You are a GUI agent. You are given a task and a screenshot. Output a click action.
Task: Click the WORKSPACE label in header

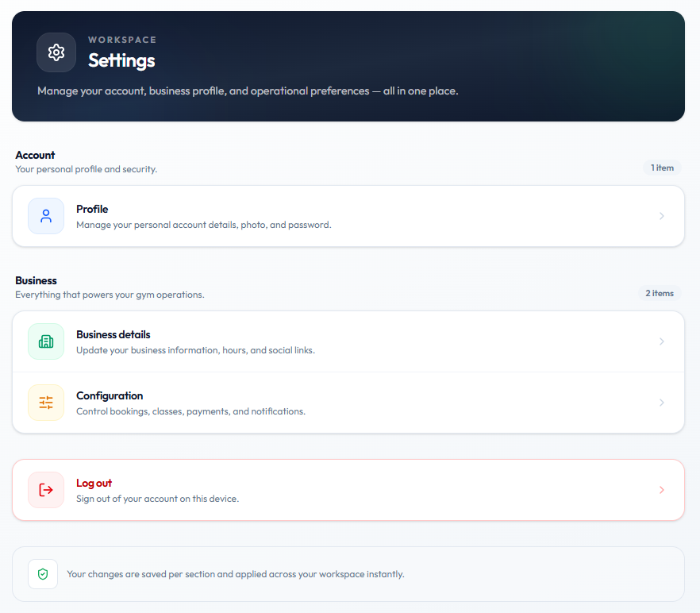coord(122,40)
